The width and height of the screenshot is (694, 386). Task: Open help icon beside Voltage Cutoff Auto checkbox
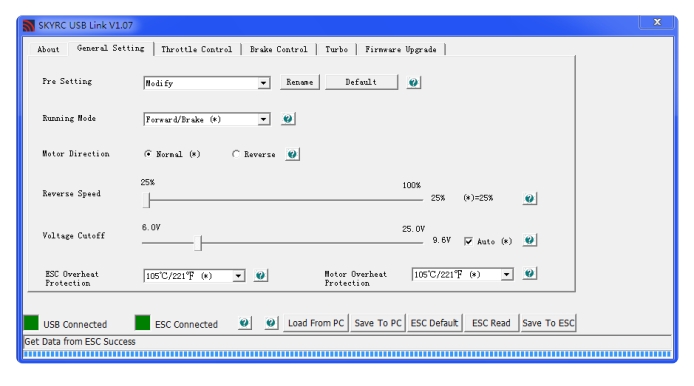tap(529, 240)
